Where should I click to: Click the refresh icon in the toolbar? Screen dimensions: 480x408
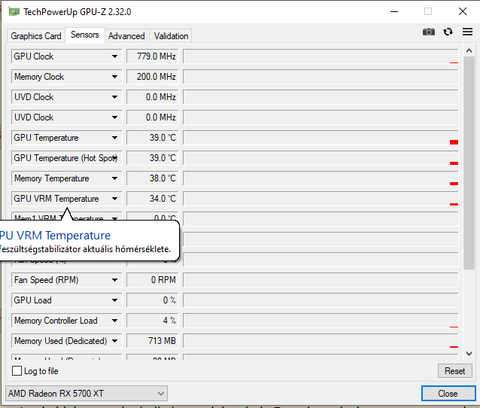[448, 32]
